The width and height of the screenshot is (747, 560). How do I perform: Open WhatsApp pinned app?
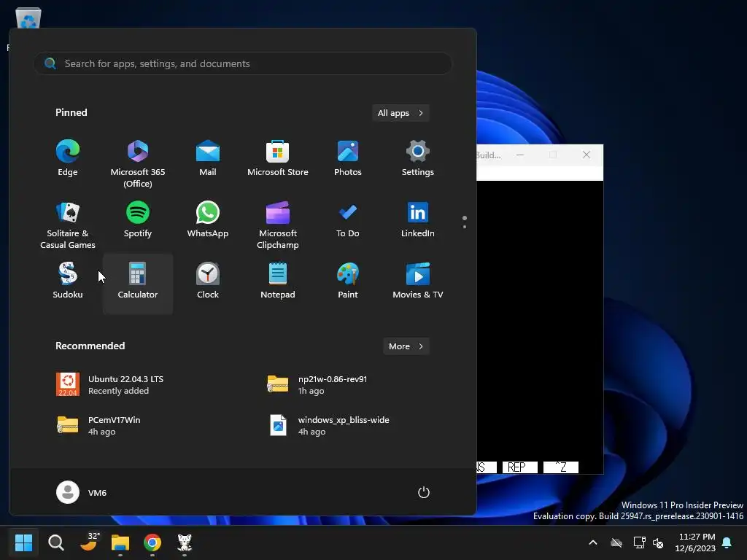pyautogui.click(x=208, y=220)
